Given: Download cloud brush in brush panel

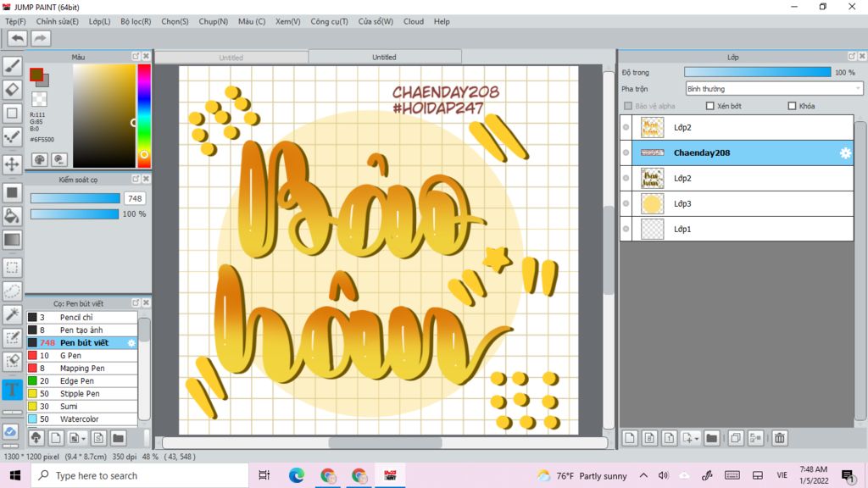Looking at the screenshot, I should pos(36,438).
